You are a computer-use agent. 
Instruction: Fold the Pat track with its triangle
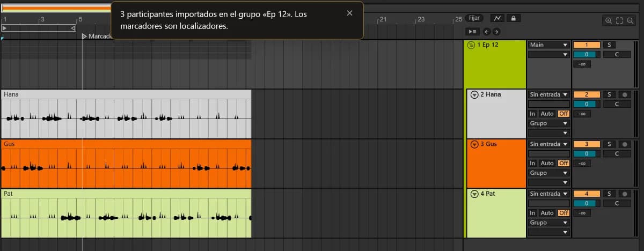tap(474, 194)
